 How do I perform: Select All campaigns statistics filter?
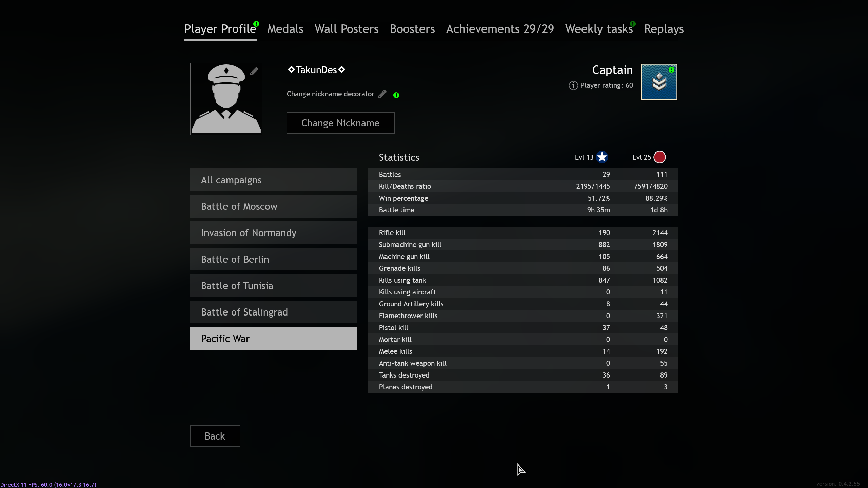[274, 180]
